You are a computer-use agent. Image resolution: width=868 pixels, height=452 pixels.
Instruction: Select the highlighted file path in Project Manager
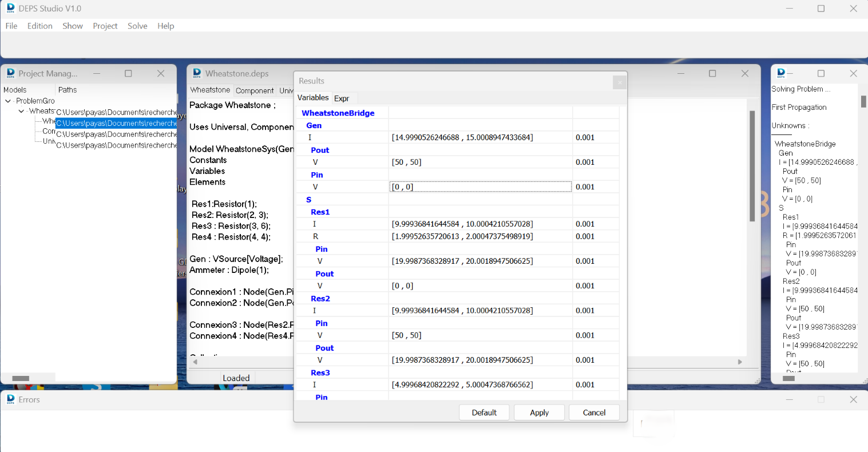click(x=116, y=123)
